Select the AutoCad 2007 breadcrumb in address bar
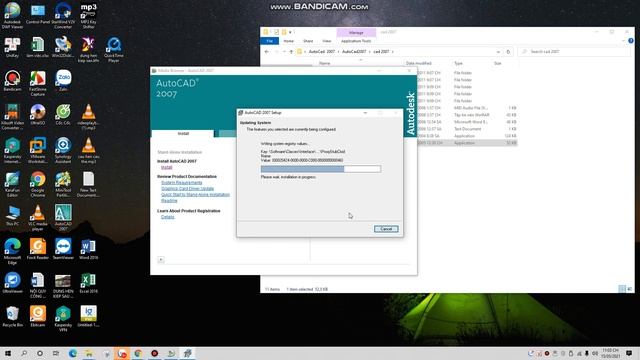The width and height of the screenshot is (640, 360). coord(322,52)
